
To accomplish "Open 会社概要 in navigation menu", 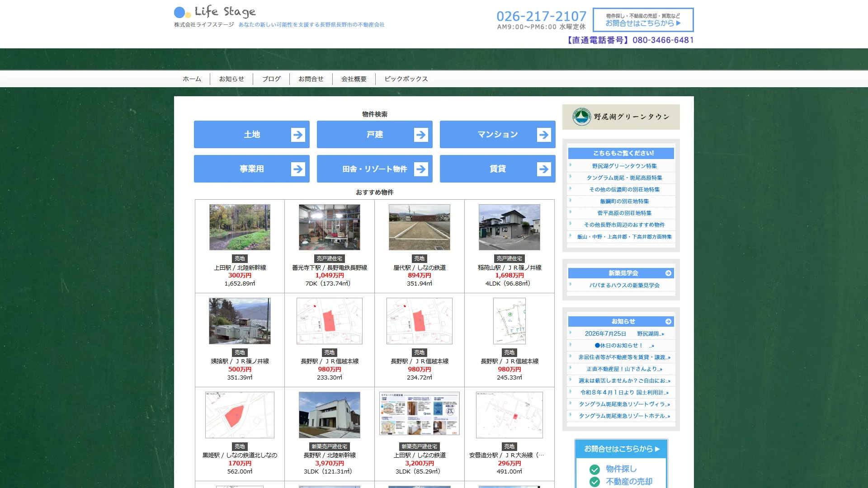I will (x=354, y=79).
